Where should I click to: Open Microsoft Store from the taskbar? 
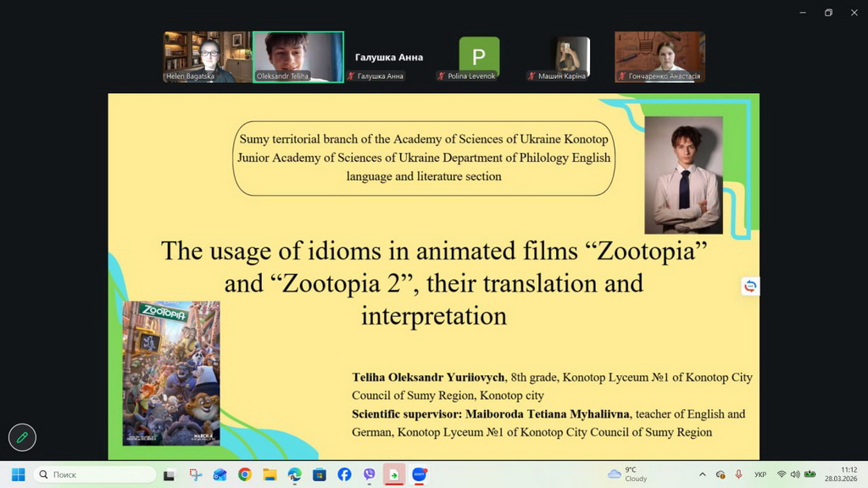320,474
